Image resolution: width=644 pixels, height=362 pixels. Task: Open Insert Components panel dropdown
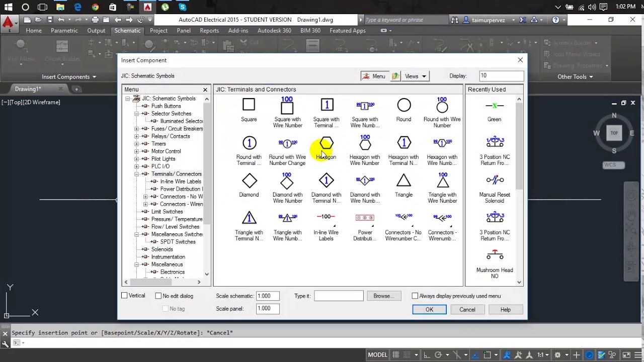click(69, 77)
